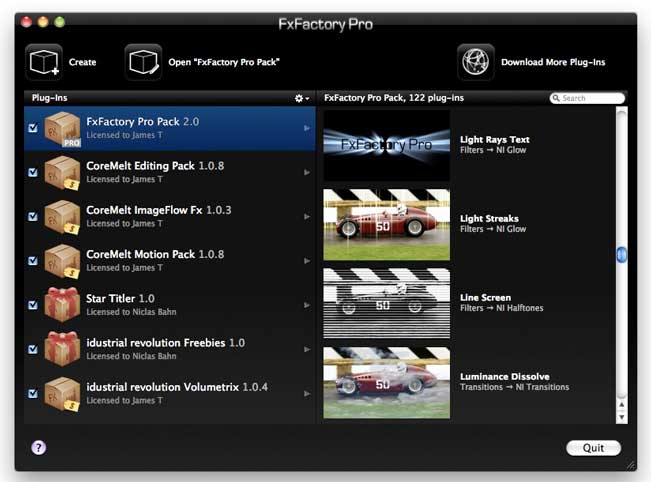This screenshot has height=482, width=651.
Task: Toggle the CoreMelt ImageFlow Fx checkbox
Action: (33, 216)
